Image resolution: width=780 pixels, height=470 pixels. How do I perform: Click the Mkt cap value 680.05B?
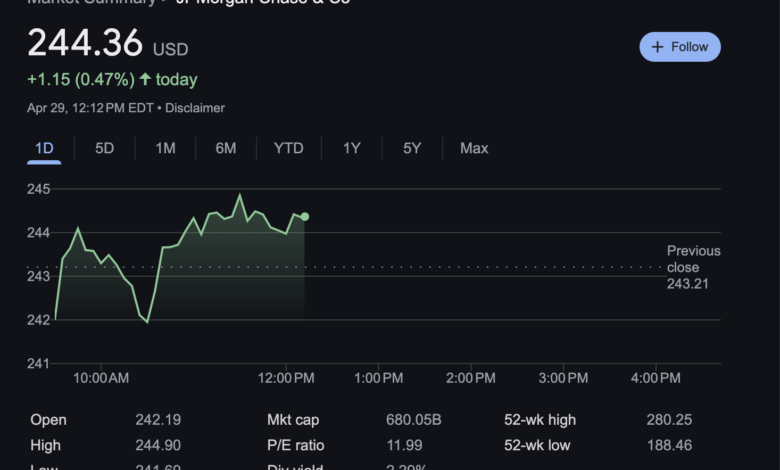tap(414, 420)
